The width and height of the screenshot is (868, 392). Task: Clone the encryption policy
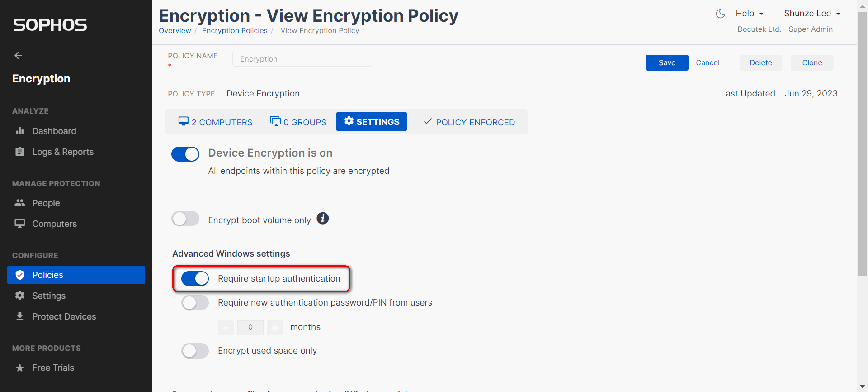click(812, 62)
